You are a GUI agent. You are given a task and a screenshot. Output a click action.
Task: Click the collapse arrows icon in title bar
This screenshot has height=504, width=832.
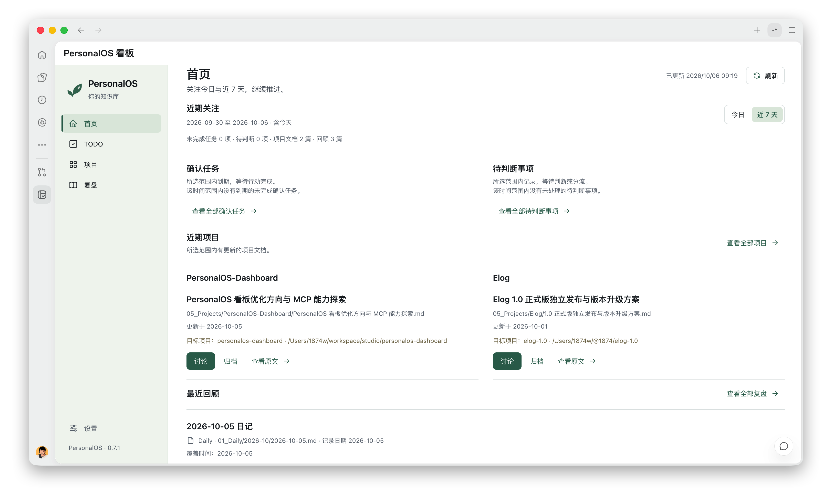pyautogui.click(x=775, y=30)
